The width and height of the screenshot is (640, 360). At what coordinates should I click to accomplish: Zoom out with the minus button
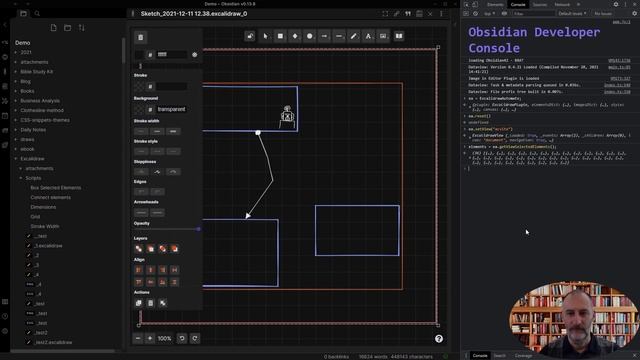[x=138, y=338]
